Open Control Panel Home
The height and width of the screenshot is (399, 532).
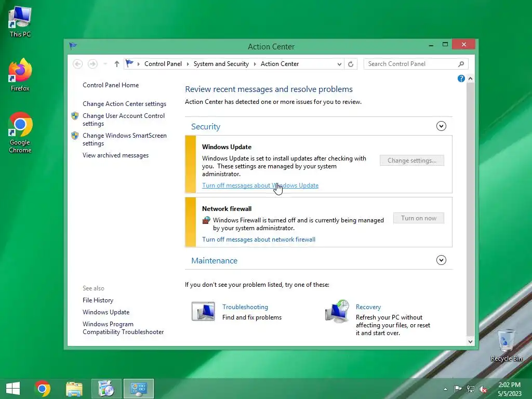tap(111, 85)
